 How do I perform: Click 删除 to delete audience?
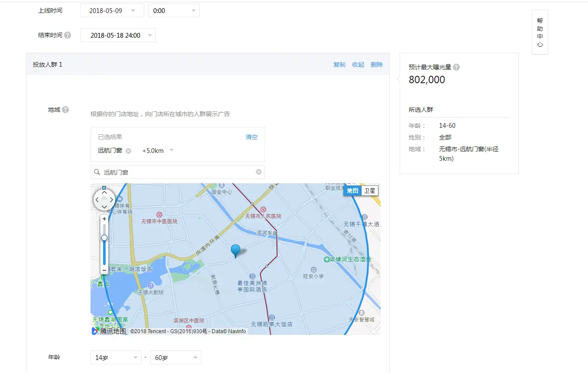pyautogui.click(x=377, y=65)
